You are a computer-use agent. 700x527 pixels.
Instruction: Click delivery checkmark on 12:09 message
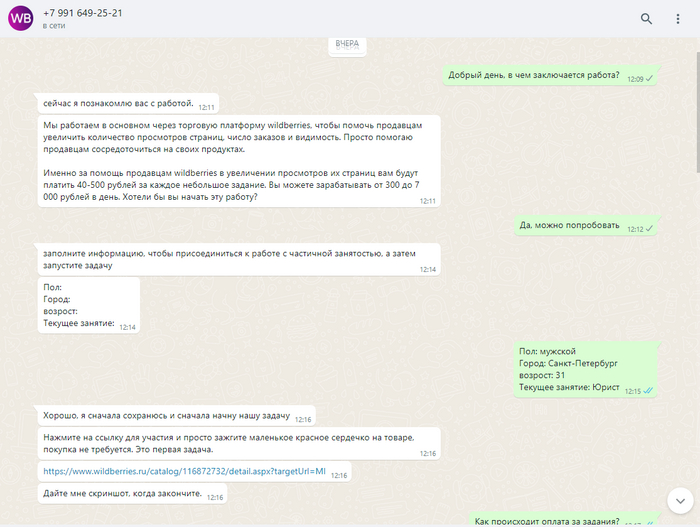tap(650, 79)
